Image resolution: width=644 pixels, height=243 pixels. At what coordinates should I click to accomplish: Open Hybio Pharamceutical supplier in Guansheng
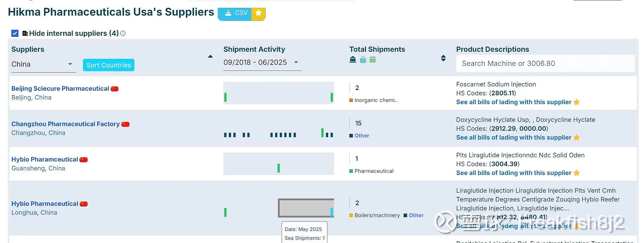[45, 159]
